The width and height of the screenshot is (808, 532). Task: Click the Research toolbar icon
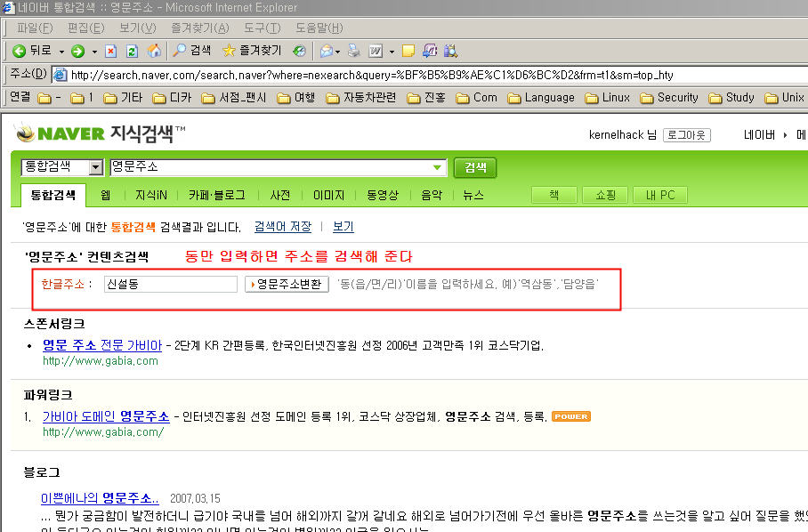click(451, 51)
